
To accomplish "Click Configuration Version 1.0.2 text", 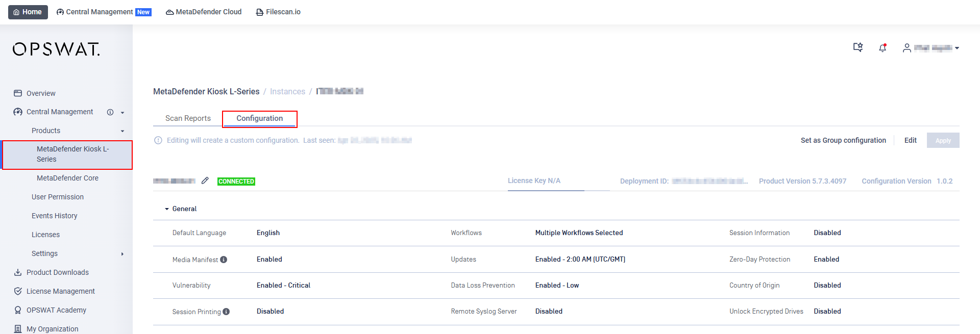I will click(907, 181).
